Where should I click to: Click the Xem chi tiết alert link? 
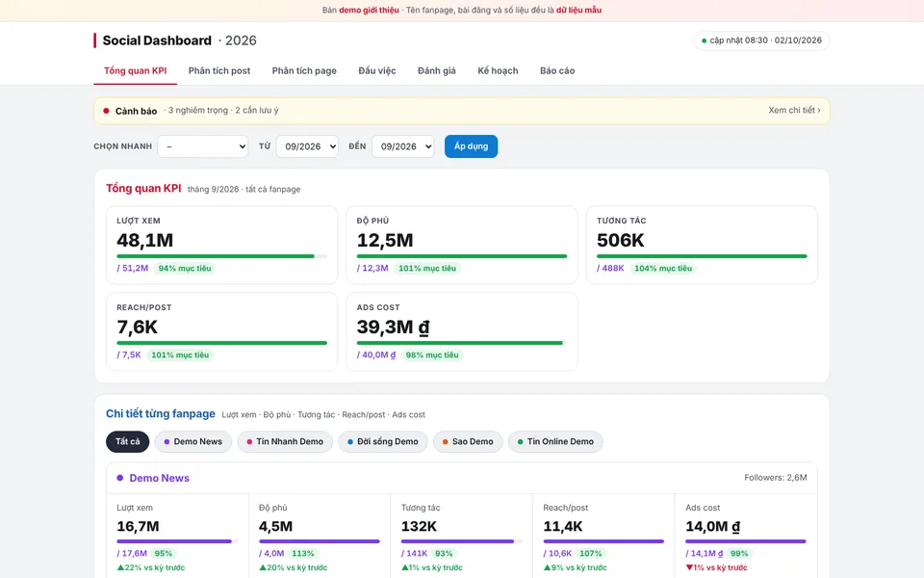pos(794,110)
